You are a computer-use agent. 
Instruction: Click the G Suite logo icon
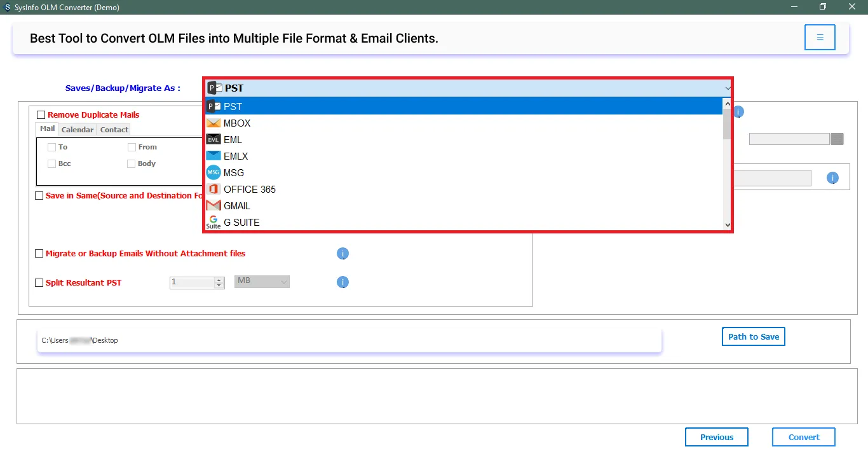click(214, 223)
